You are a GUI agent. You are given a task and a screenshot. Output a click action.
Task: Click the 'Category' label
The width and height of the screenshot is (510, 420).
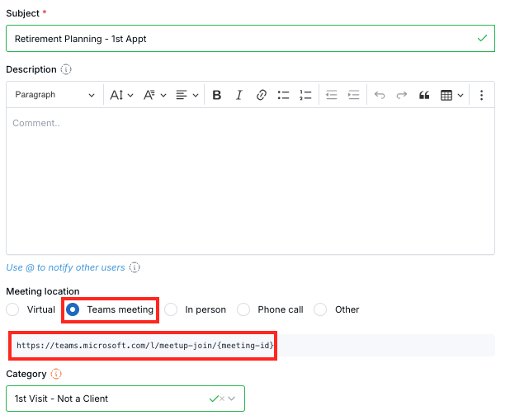[26, 374]
